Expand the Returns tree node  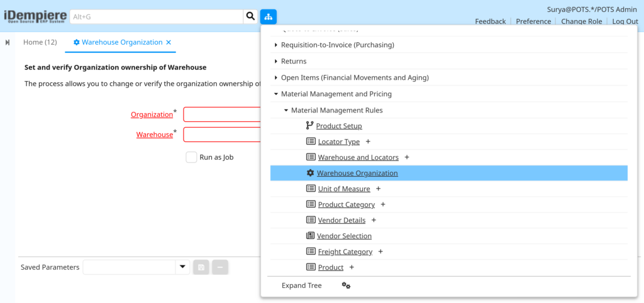coord(276,61)
